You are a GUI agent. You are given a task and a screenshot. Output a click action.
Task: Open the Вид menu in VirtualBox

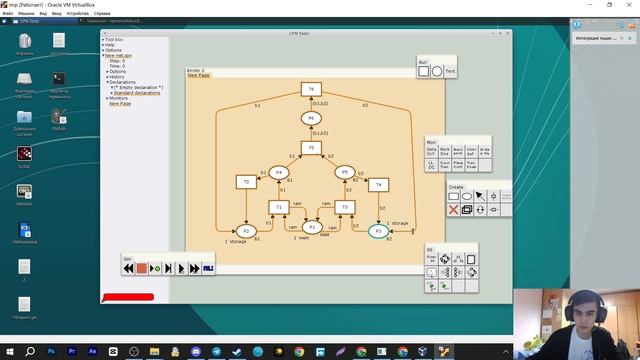tap(43, 13)
